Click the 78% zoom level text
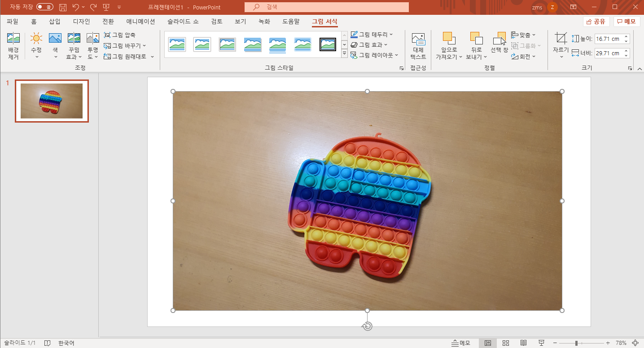 pos(621,343)
